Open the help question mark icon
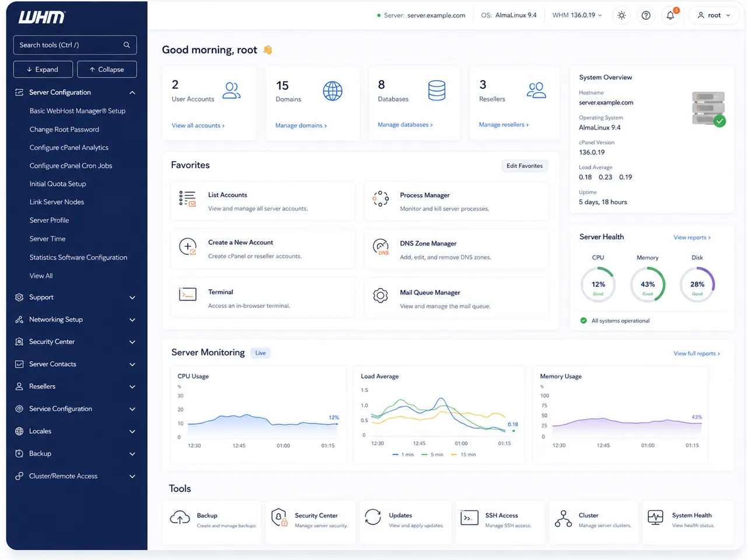 pyautogui.click(x=646, y=16)
